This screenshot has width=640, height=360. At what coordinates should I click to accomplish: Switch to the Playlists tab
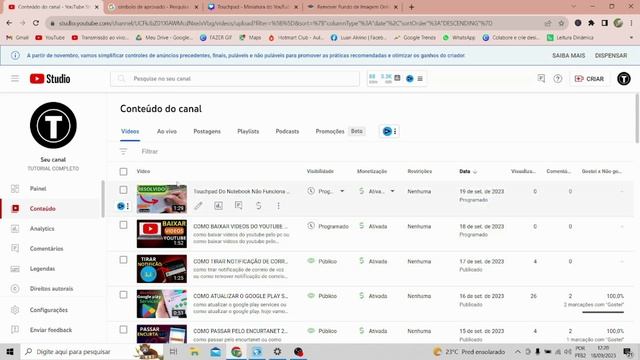coord(248,131)
